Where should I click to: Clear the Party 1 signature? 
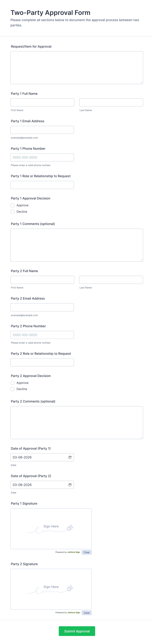86,552
